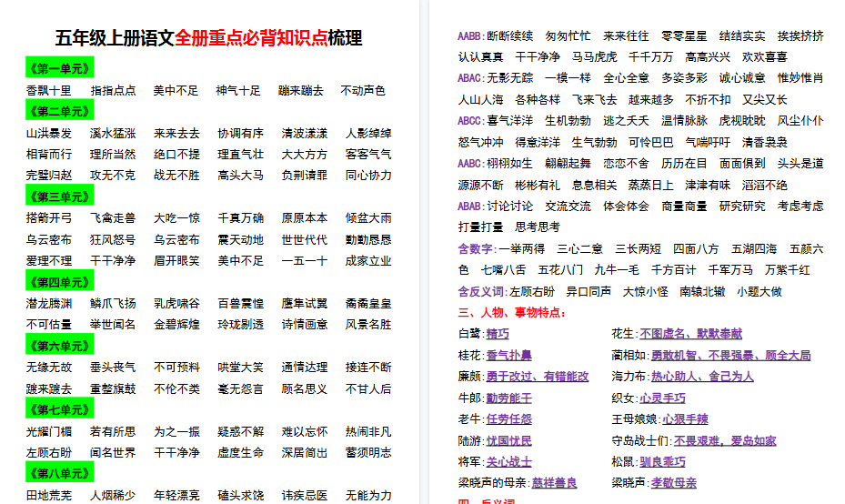Select the 《第四单元》 green heading

60,281
